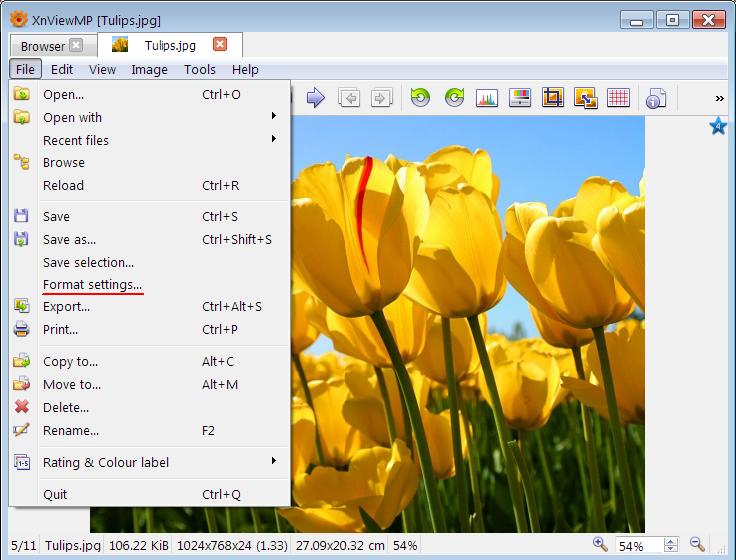Choose Format settings... from File menu
The image size is (736, 560).
pyautogui.click(x=92, y=285)
